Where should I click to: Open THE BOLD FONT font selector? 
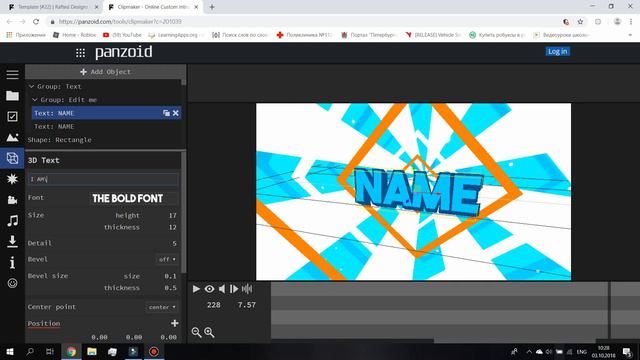134,198
